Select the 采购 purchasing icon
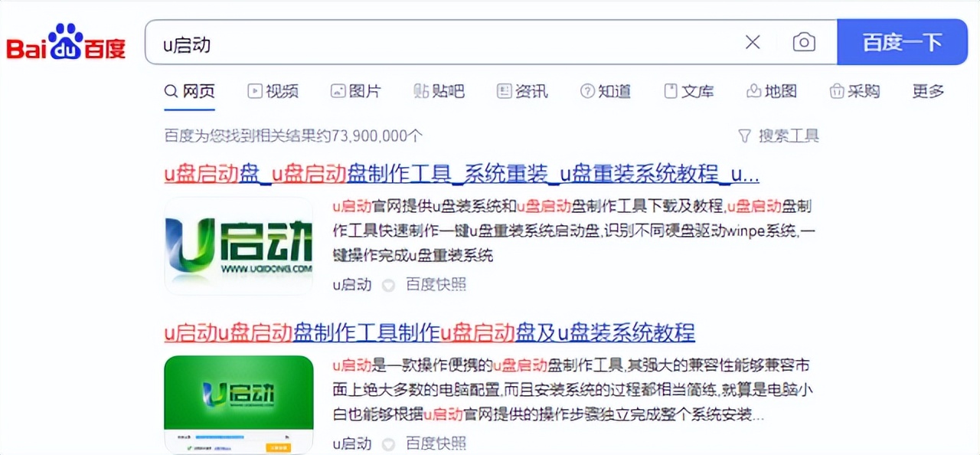 coord(837,90)
